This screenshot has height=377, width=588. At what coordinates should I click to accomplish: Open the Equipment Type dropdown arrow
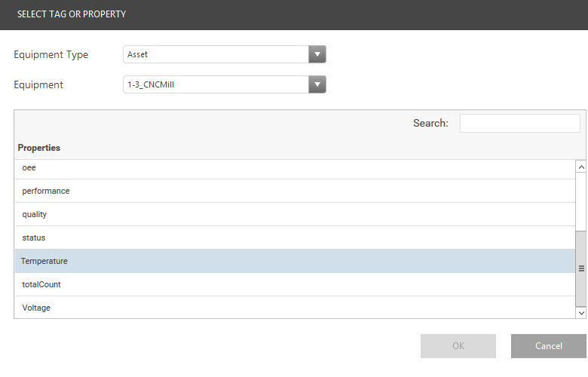(317, 54)
